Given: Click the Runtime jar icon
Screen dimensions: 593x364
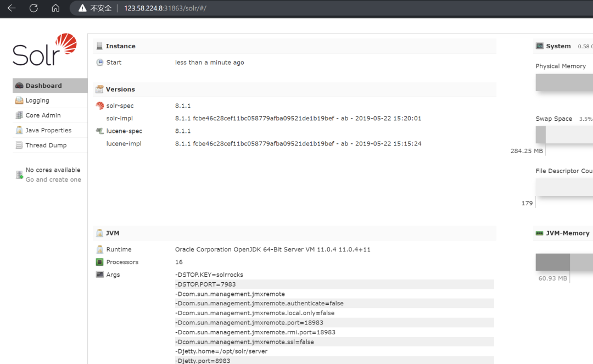Looking at the screenshot, I should [100, 249].
